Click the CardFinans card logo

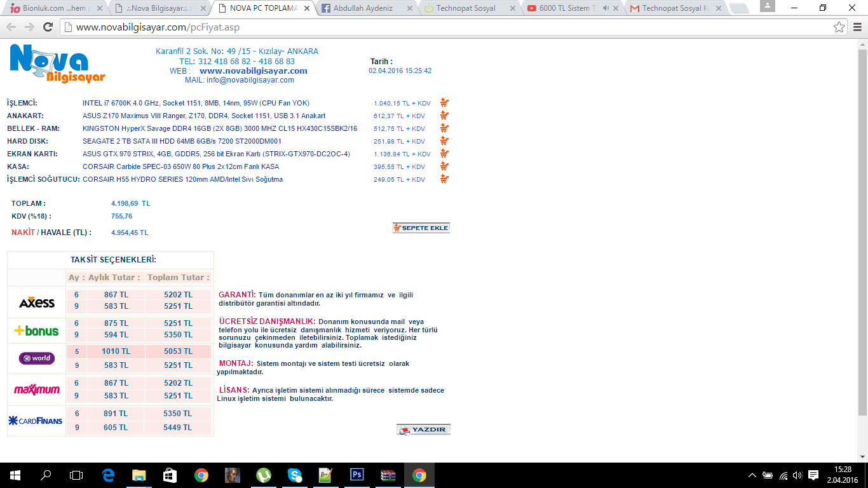click(x=36, y=421)
